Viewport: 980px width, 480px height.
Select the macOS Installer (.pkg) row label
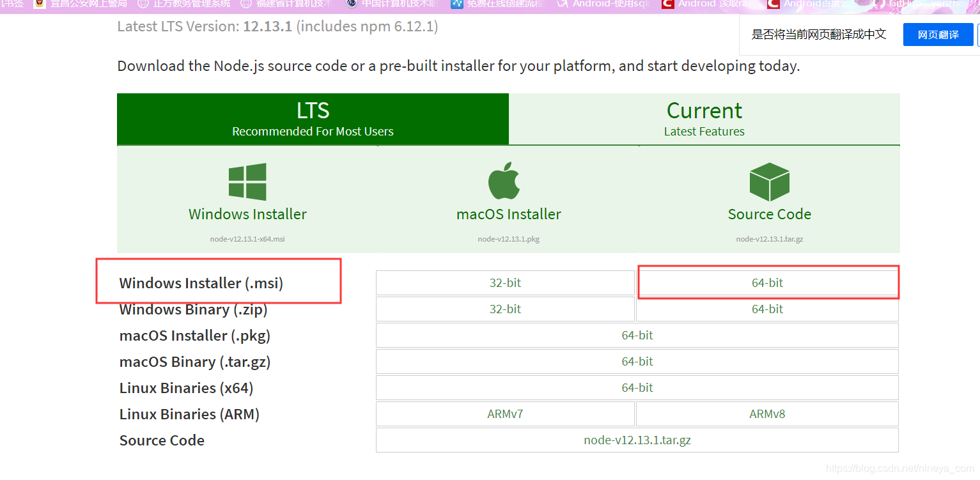(x=194, y=336)
